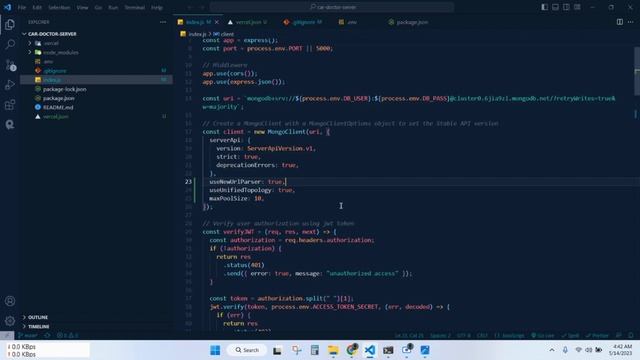Open Chrome from the taskbar

(x=351, y=350)
